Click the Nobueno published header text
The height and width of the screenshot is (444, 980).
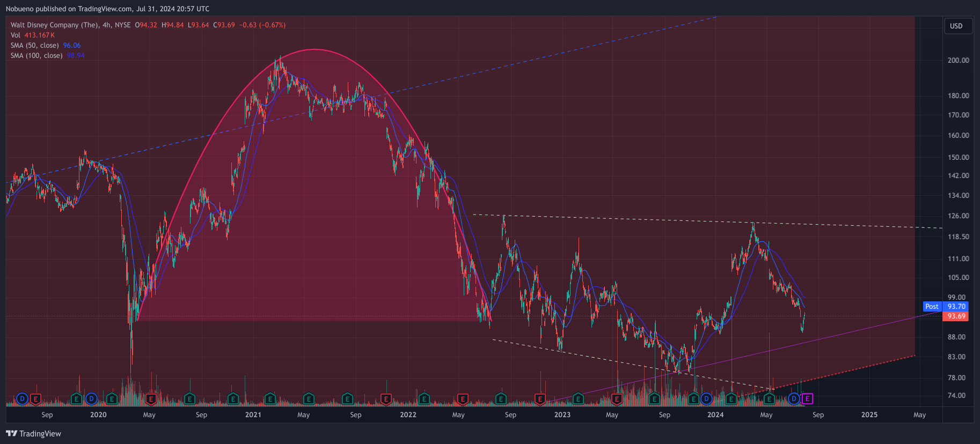[x=108, y=9]
